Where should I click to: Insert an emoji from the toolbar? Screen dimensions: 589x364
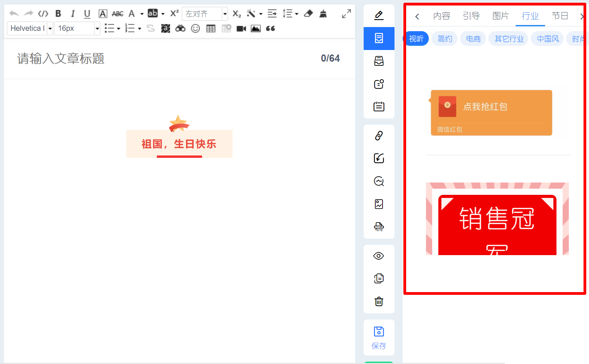[195, 28]
